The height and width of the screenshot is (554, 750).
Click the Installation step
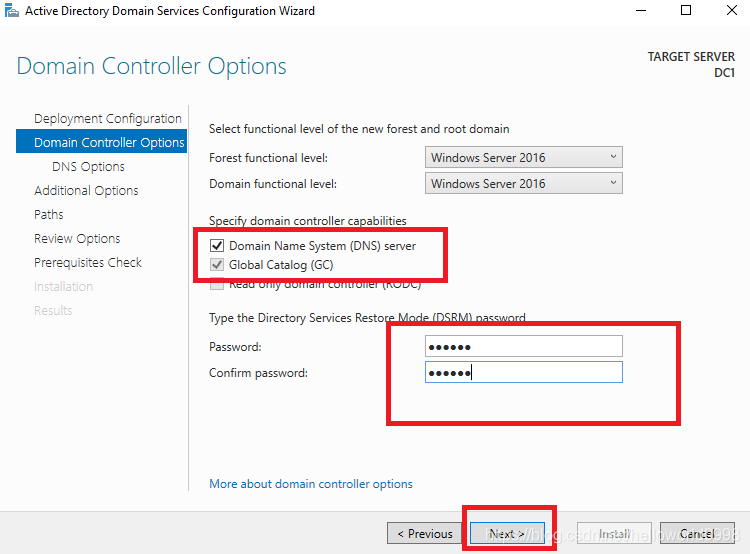[x=63, y=286]
